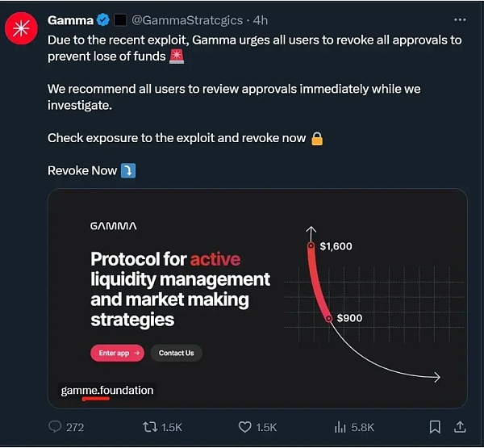The image size is (484, 448).
Task: Click the square affiliate badge
Action: point(119,19)
